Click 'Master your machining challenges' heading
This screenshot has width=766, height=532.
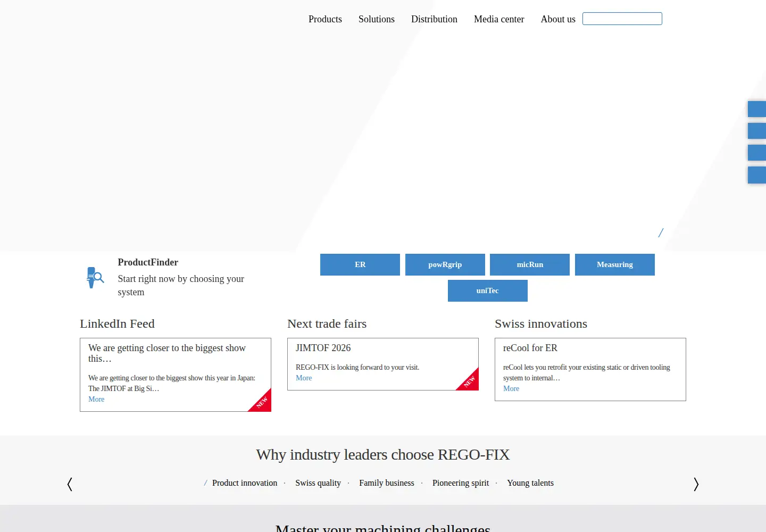[383, 528]
